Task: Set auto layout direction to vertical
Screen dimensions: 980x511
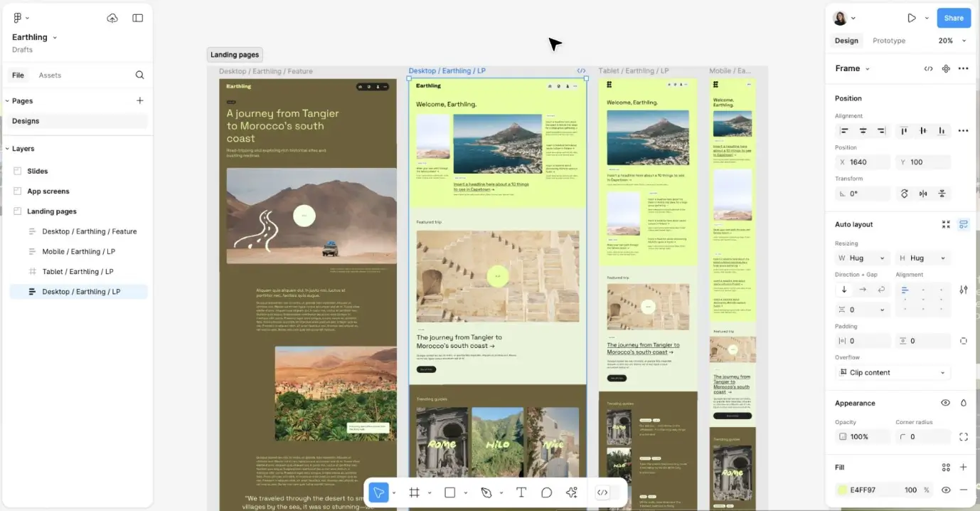Action: coord(844,290)
